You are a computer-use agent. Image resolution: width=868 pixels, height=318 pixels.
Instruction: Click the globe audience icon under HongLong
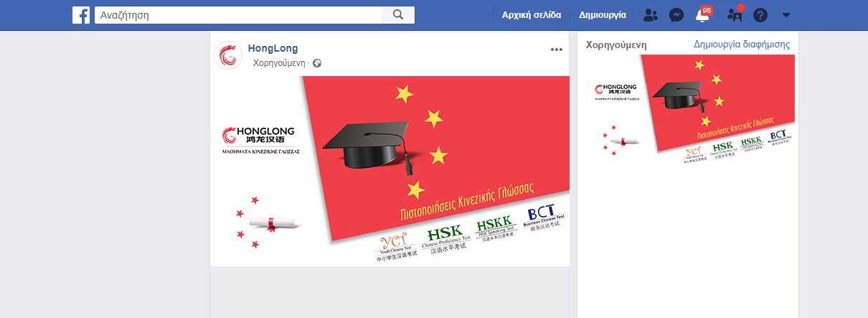(x=317, y=63)
